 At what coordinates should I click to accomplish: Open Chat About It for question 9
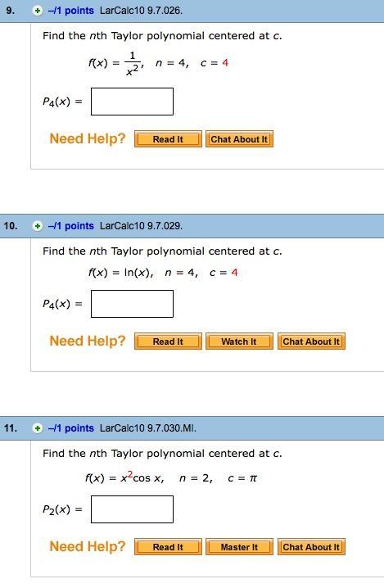pyautogui.click(x=239, y=139)
